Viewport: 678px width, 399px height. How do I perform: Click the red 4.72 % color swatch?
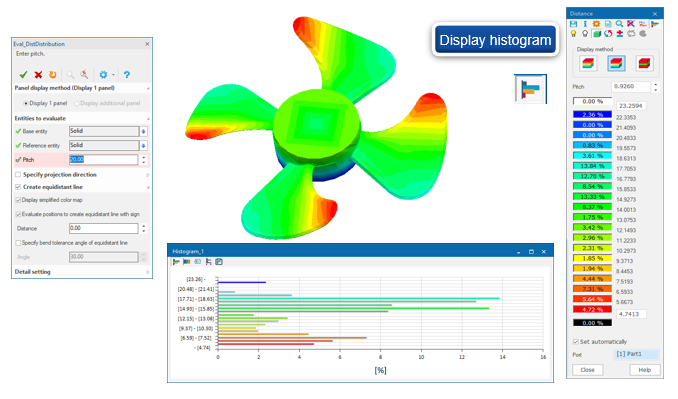click(x=592, y=310)
